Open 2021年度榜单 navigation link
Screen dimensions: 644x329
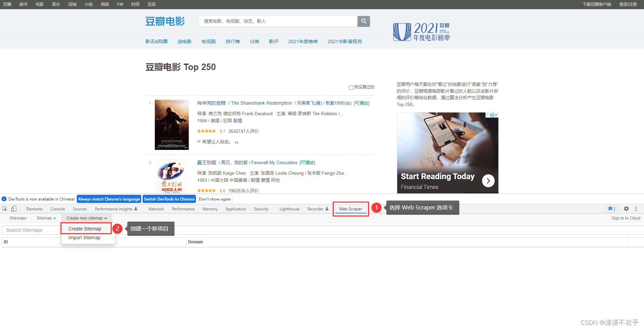[x=303, y=41]
